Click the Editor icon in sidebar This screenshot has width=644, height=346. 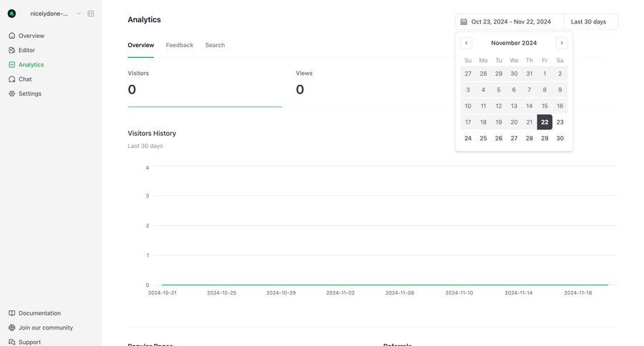point(12,50)
